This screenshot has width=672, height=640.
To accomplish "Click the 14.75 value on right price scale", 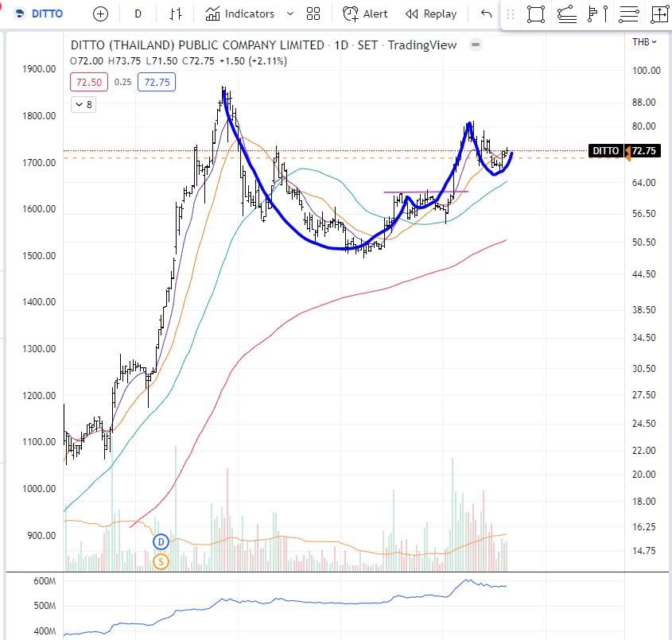I will 643,551.
